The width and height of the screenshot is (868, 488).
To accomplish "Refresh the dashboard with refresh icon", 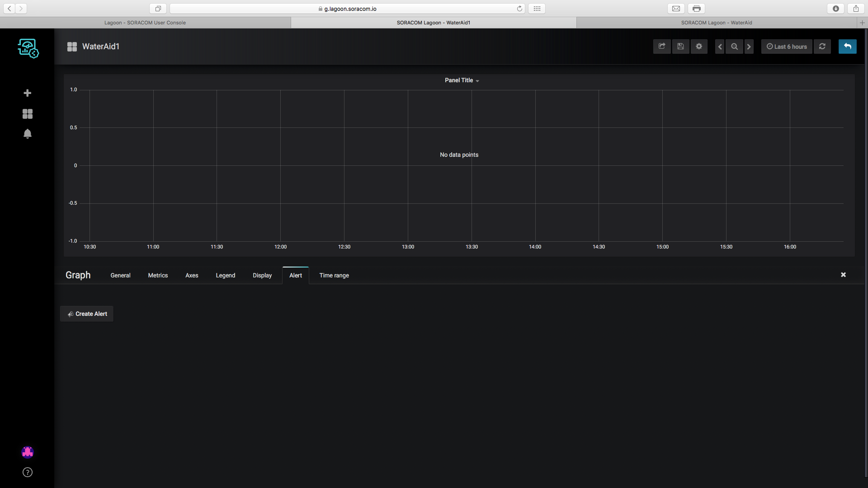I will [x=822, y=47].
